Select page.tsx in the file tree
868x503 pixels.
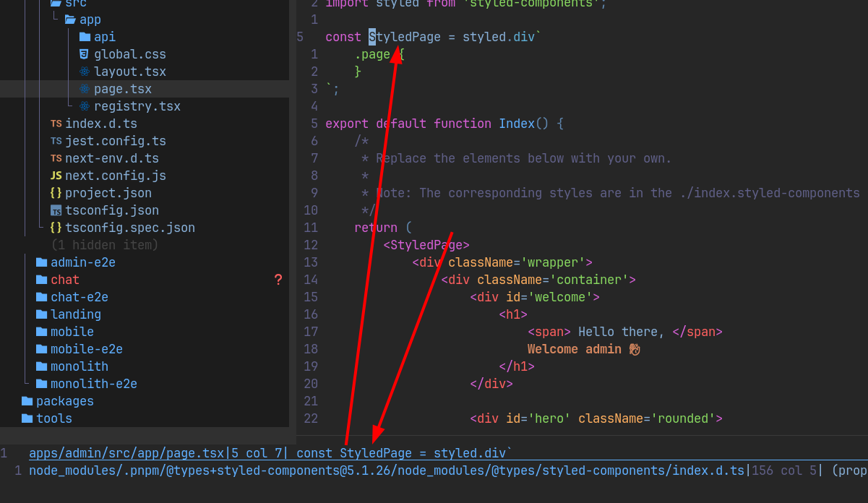coord(123,89)
